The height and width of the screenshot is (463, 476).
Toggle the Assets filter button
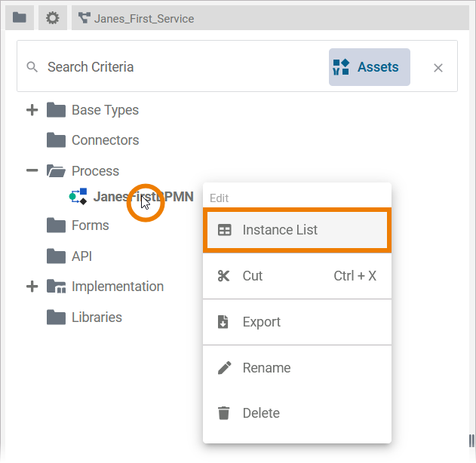369,67
